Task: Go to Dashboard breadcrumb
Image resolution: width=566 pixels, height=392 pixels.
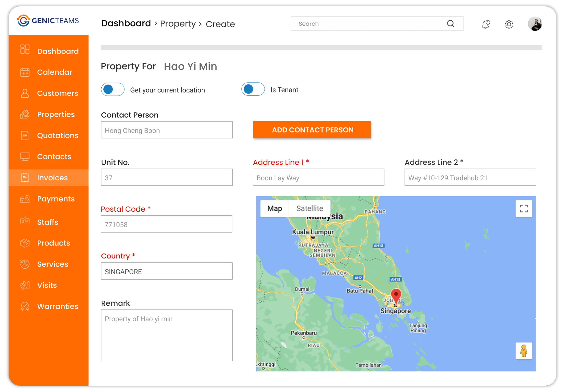Action: 126,23
